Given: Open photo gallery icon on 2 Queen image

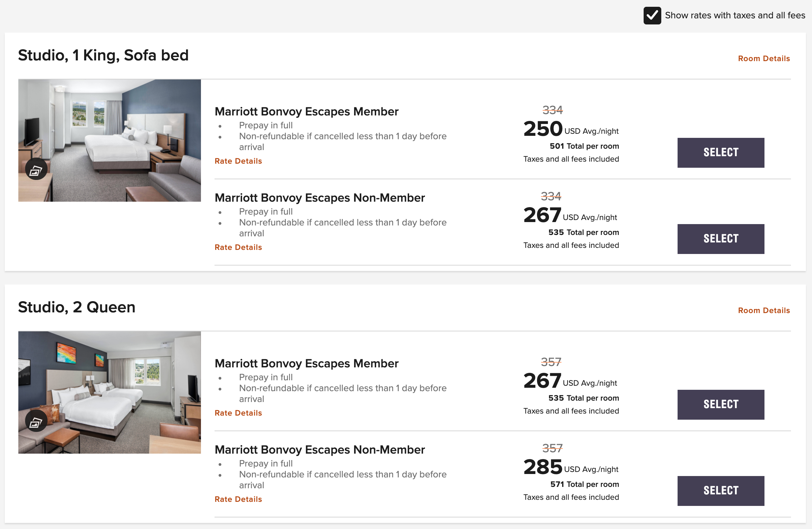Looking at the screenshot, I should (36, 421).
